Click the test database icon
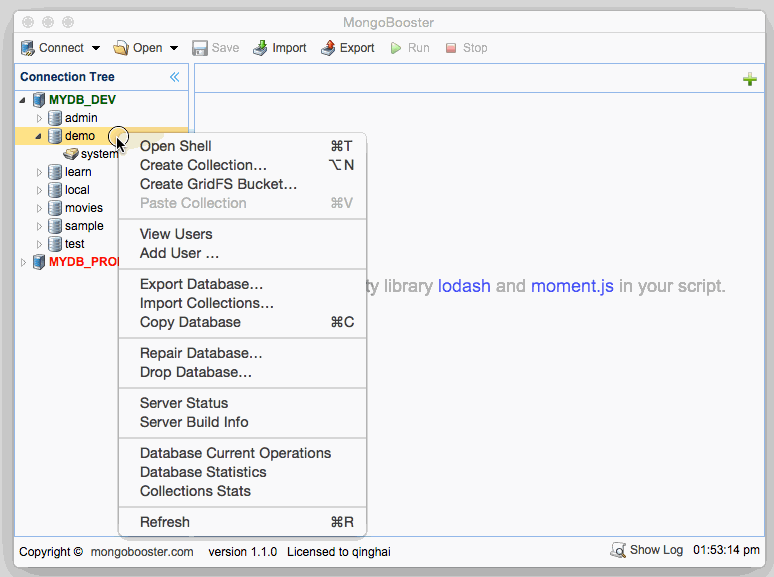This screenshot has height=577, width=774. 55,244
